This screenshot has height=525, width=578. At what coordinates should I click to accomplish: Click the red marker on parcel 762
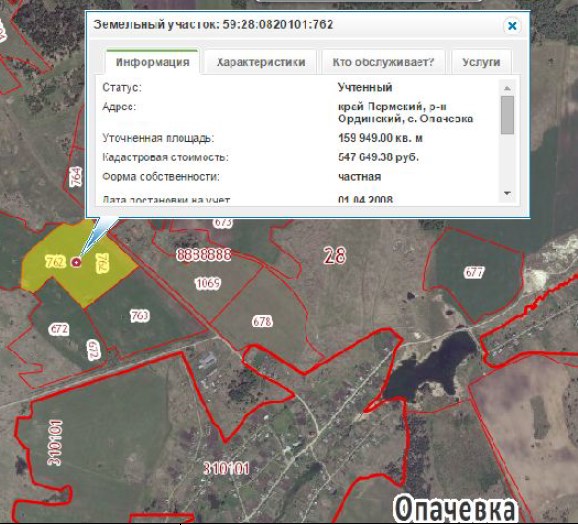[x=76, y=262]
